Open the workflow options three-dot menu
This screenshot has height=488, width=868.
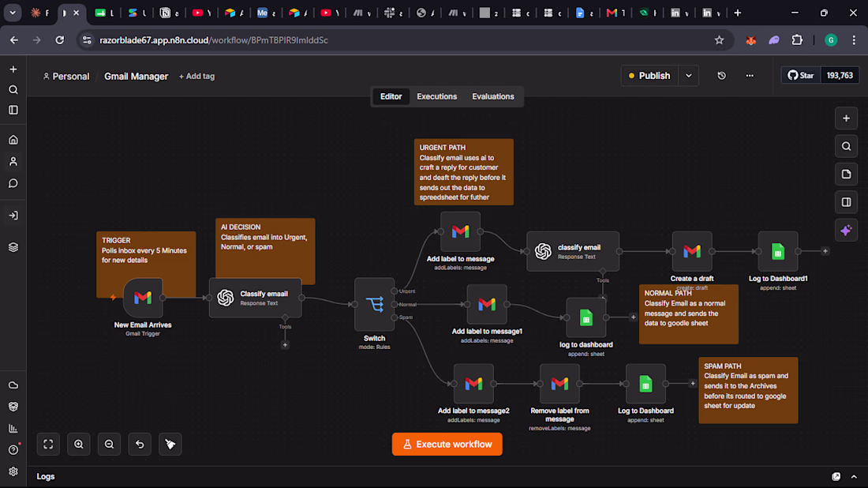[750, 76]
